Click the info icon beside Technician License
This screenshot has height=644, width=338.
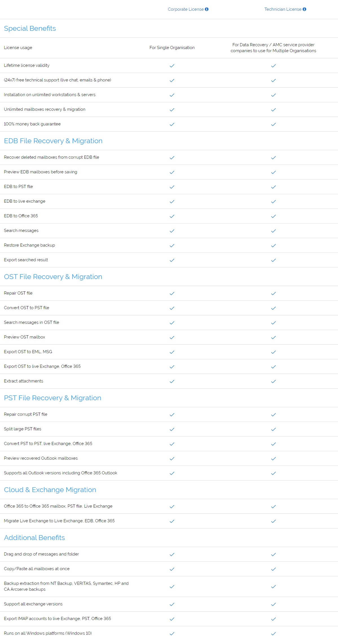point(304,9)
